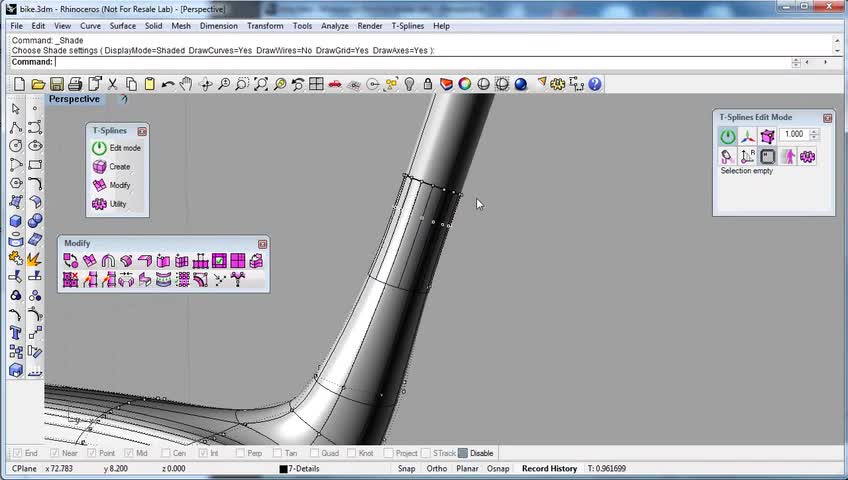Toggle green power icon in T-Splines Edit Mode
This screenshot has width=848, height=480.
click(727, 136)
